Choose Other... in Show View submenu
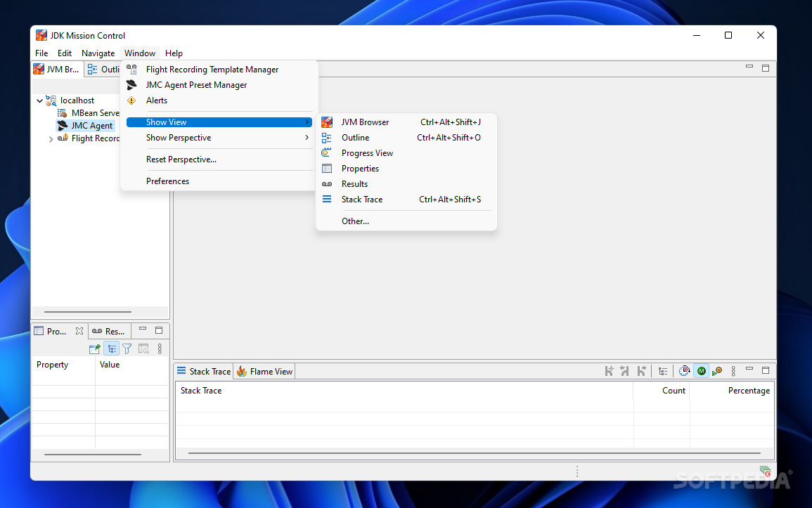 [x=406, y=221]
